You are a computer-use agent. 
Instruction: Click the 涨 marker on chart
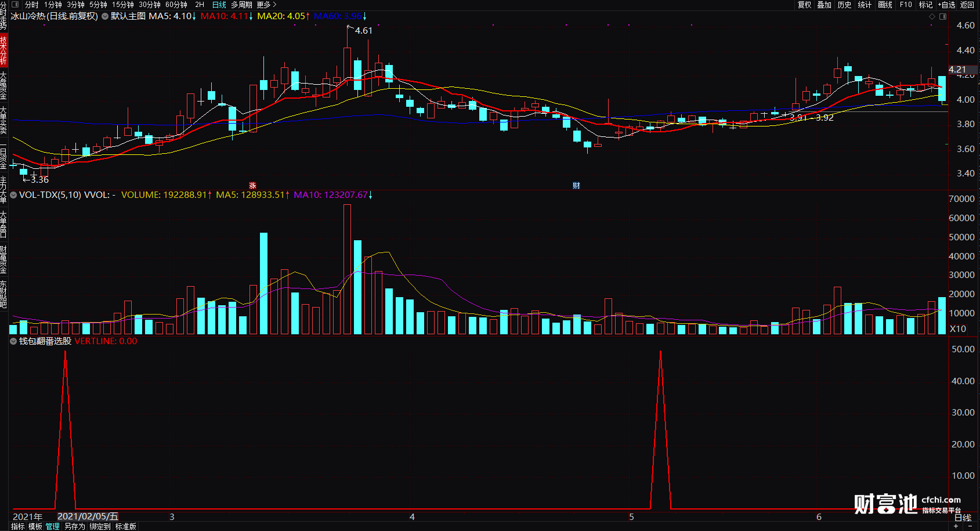[252, 186]
